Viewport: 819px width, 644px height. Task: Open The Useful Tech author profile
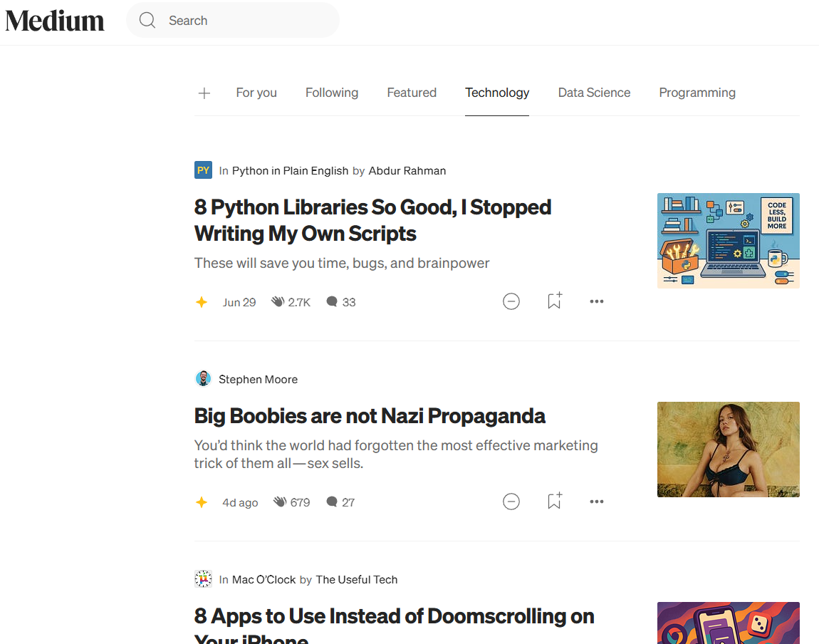click(x=357, y=580)
